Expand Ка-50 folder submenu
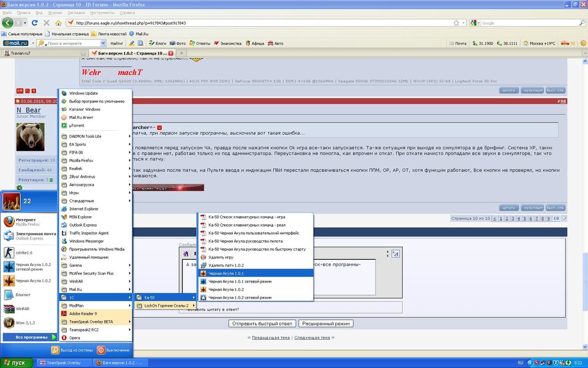 (165, 297)
